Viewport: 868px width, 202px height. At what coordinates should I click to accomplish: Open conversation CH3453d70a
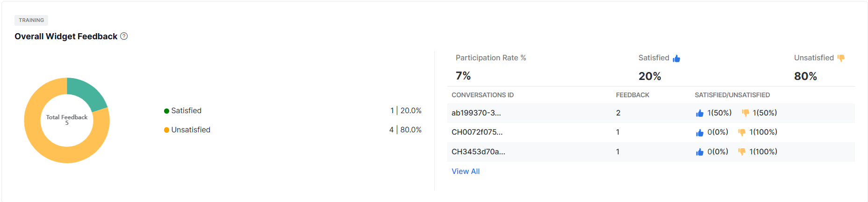tap(478, 151)
